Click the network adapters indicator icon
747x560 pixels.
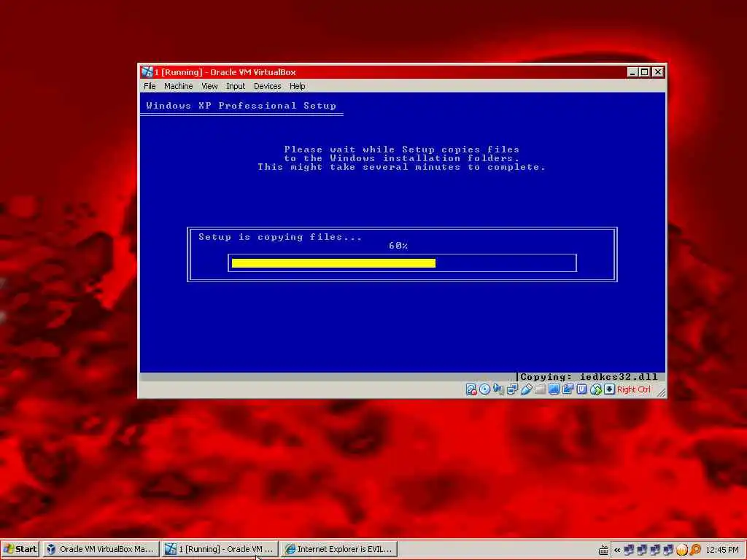512,389
